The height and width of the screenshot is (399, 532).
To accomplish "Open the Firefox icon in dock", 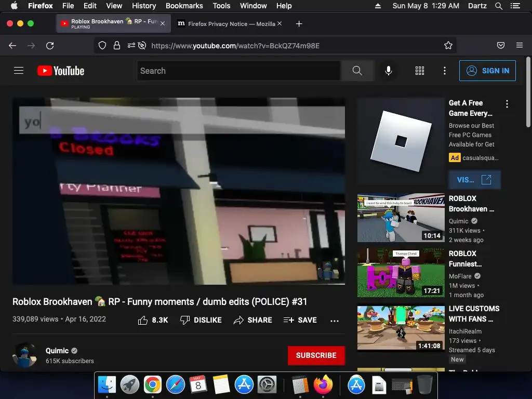I will (323, 384).
